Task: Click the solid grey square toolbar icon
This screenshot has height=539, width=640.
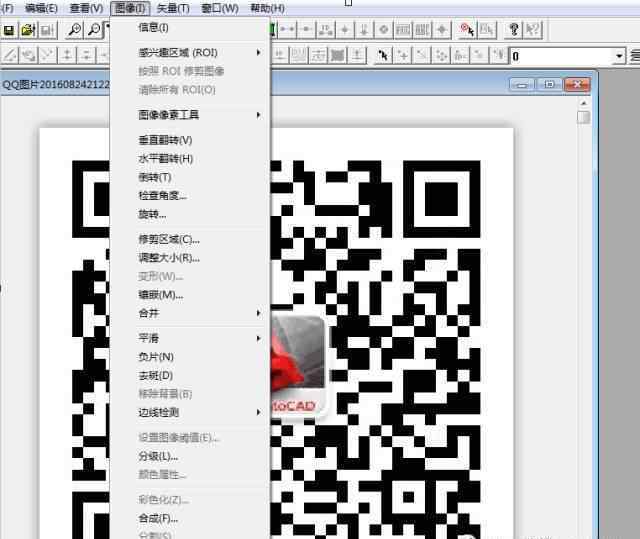Action: tap(338, 55)
